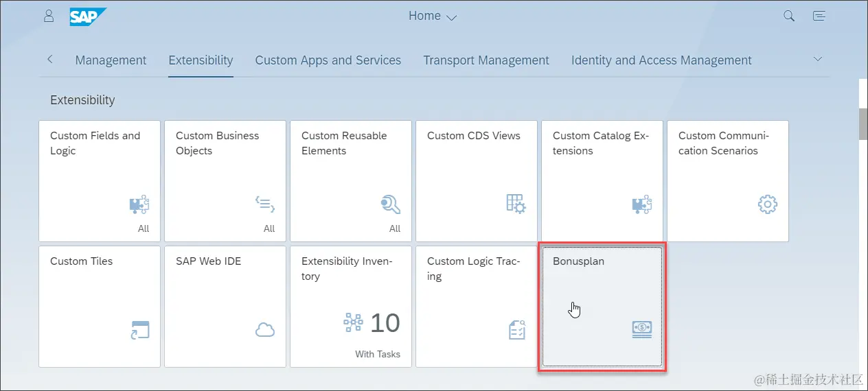Switch to Custom Apps and Services tab
Screen dimensions: 868x391
(328, 60)
